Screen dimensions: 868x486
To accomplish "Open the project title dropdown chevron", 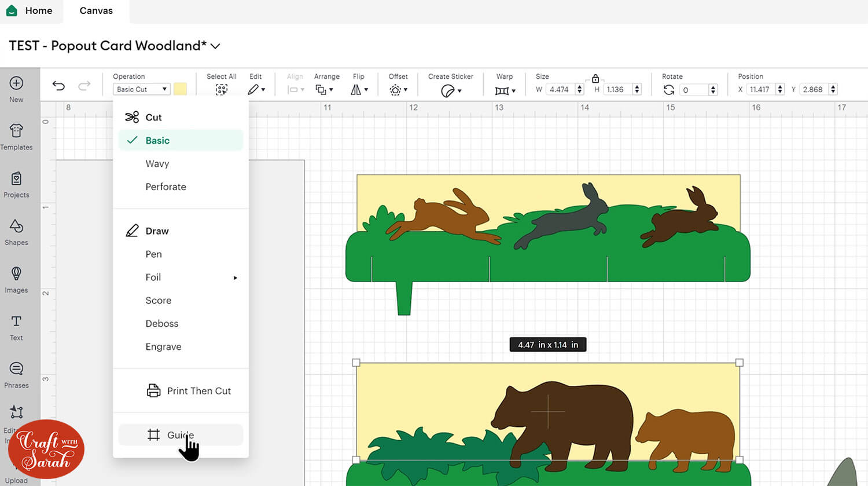I will 215,46.
